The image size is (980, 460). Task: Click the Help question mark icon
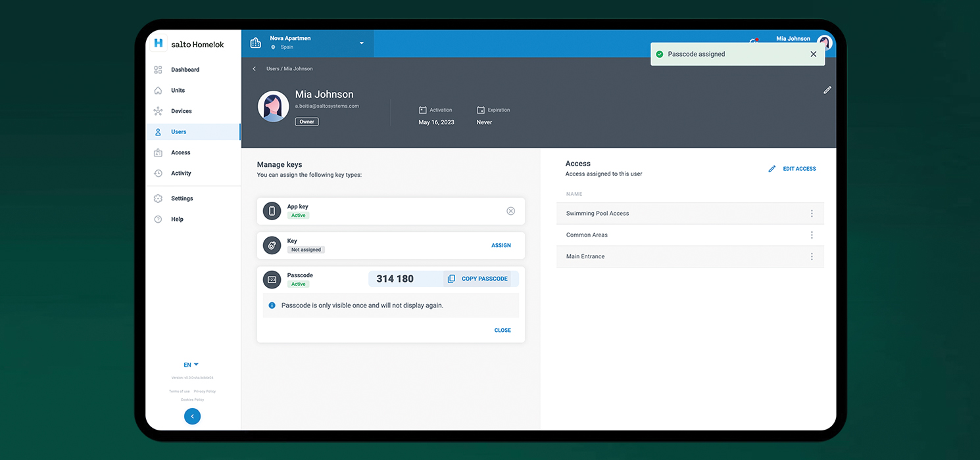point(158,219)
